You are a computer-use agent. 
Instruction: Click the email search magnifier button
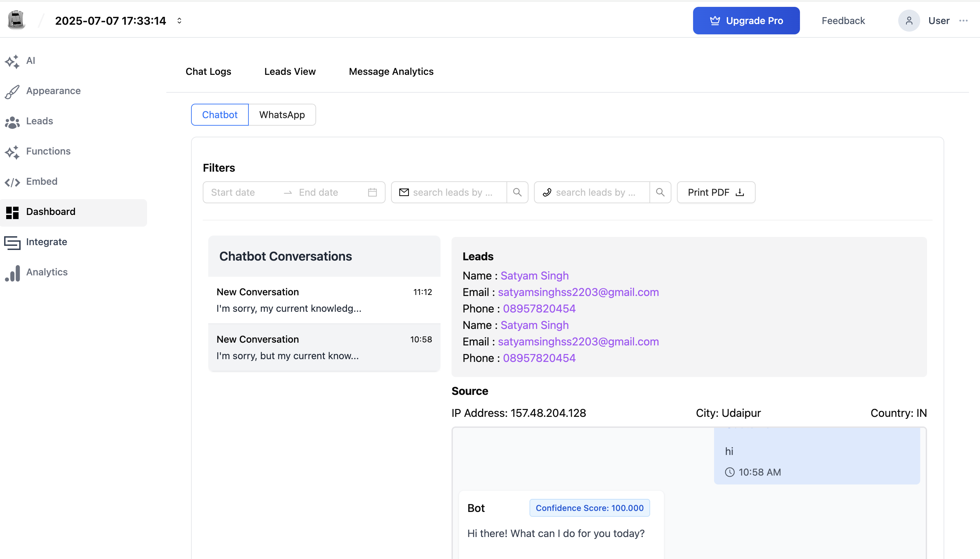[517, 192]
